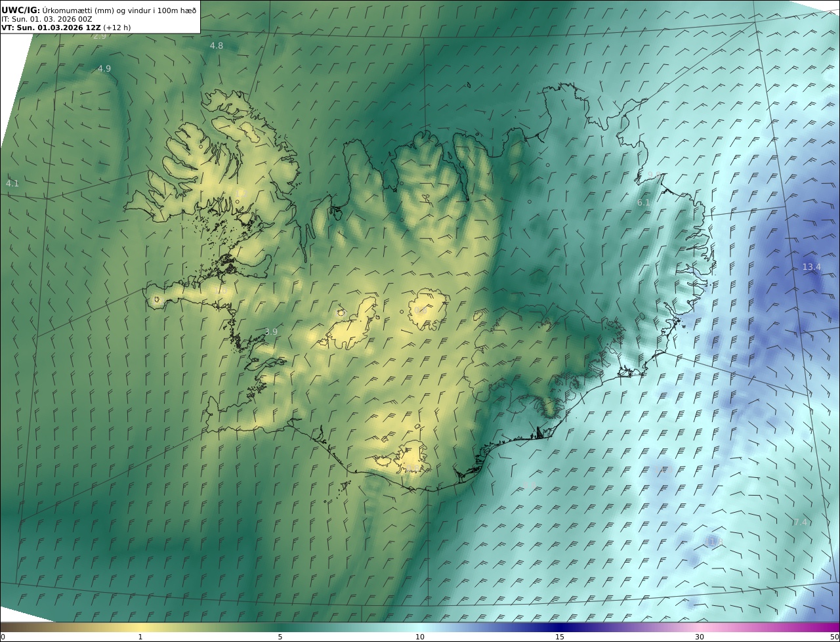Image resolution: width=840 pixels, height=642 pixels.
Task: Click the map value label '4.9'
Action: [x=104, y=68]
